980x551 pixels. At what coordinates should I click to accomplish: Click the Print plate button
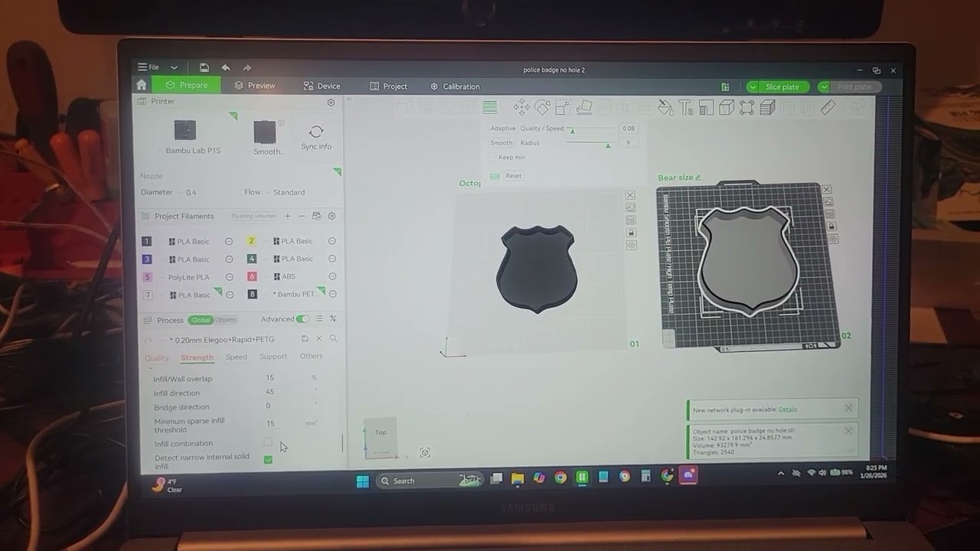pos(854,86)
